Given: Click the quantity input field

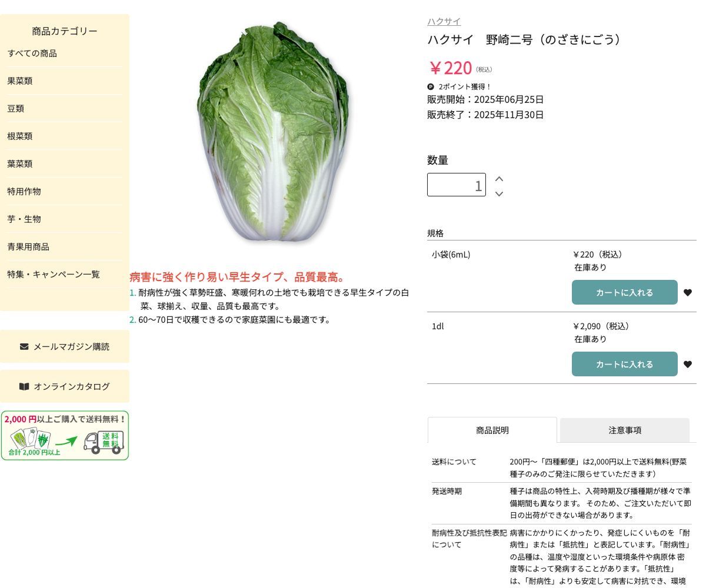Looking at the screenshot, I should pos(456,185).
